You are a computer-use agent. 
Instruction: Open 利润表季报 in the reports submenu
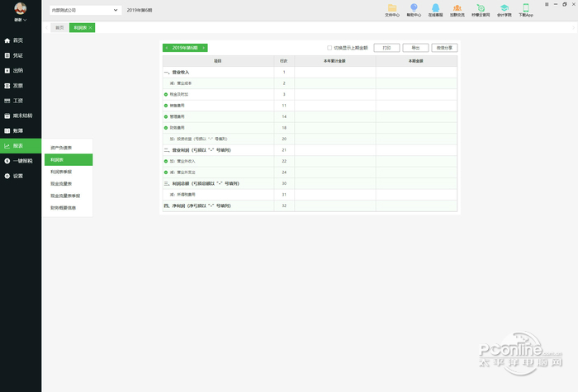(69, 172)
